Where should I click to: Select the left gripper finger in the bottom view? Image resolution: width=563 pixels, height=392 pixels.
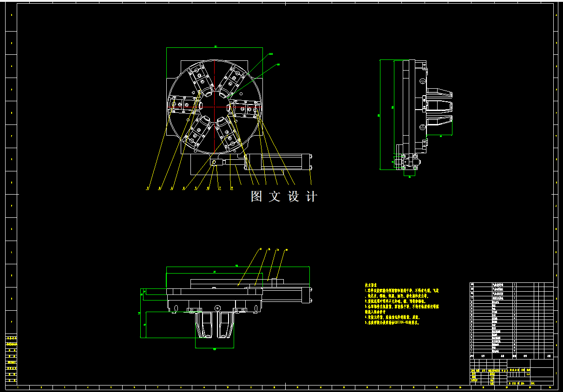click(203, 325)
